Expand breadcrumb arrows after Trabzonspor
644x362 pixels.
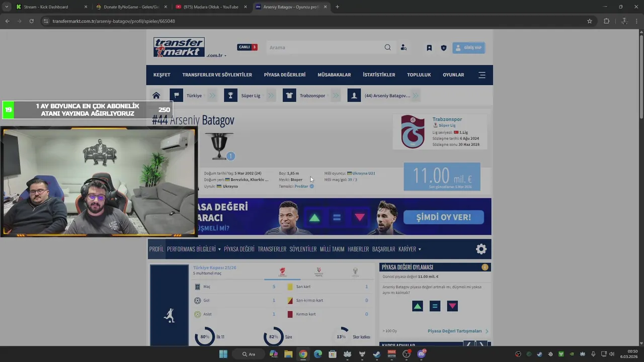(336, 96)
